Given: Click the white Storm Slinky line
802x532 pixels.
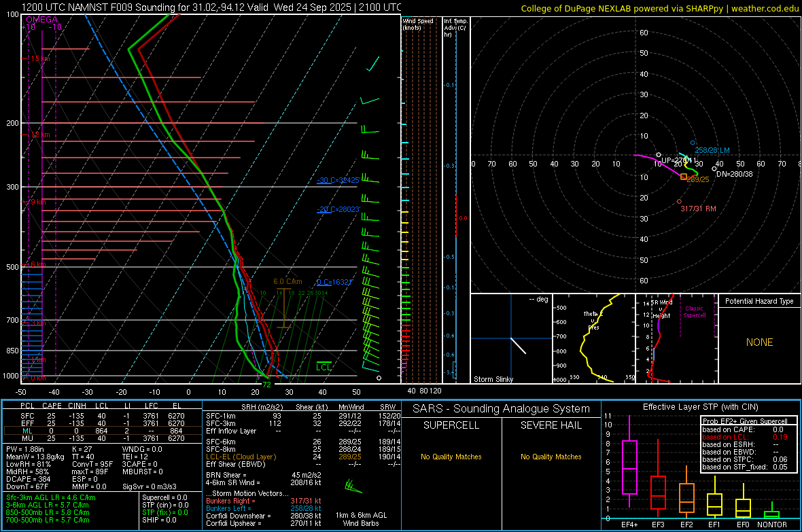Looking at the screenshot, I should click(x=518, y=345).
